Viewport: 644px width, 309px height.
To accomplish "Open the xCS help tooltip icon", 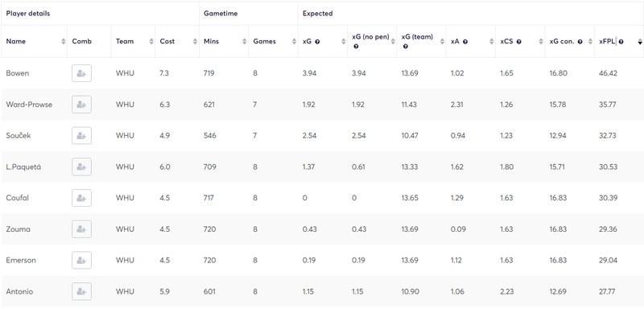I will [x=519, y=42].
